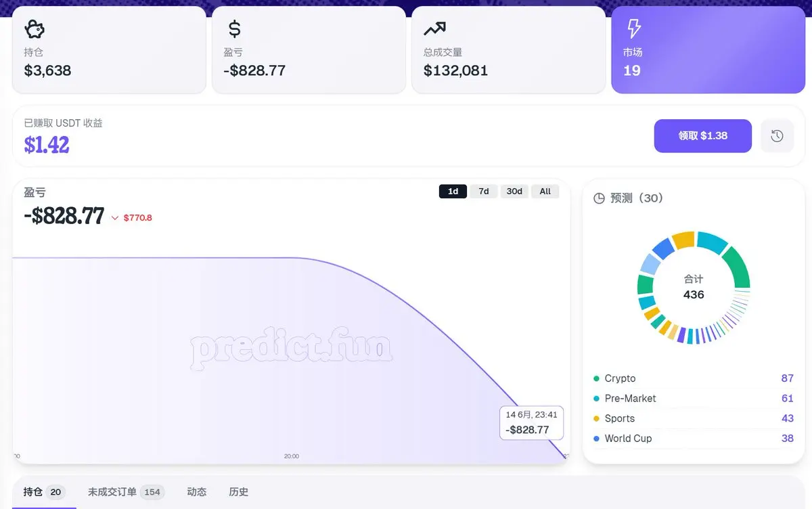Click the red down-arrow change indicator
812x509 pixels.
[115, 218]
